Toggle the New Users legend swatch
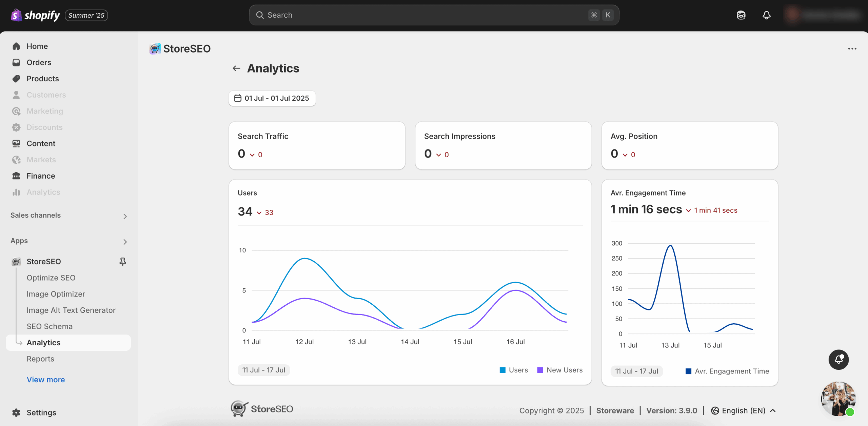Viewport: 868px width, 426px height. (x=540, y=370)
